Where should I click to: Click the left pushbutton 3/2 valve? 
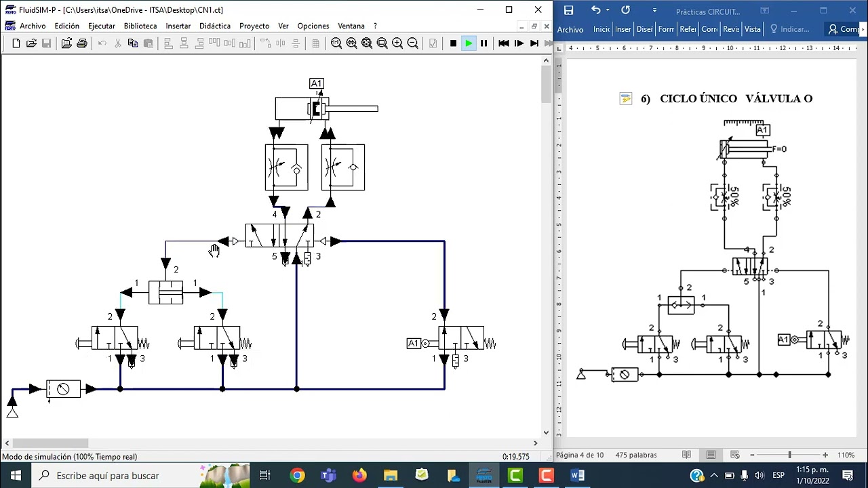click(x=113, y=338)
